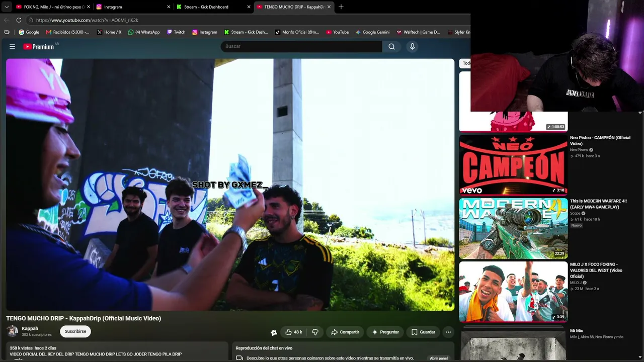
Task: Click the main video player
Action: pyautogui.click(x=230, y=185)
